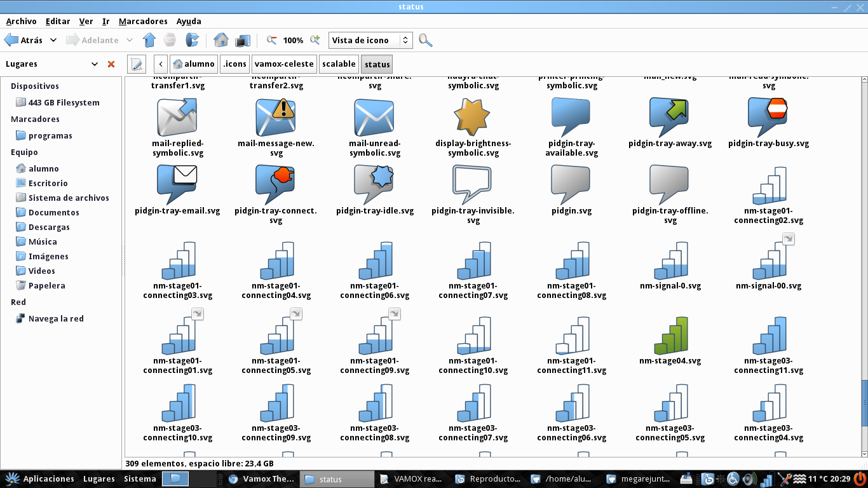Open the Marcadores menu
This screenshot has width=868, height=488.
coord(143,21)
